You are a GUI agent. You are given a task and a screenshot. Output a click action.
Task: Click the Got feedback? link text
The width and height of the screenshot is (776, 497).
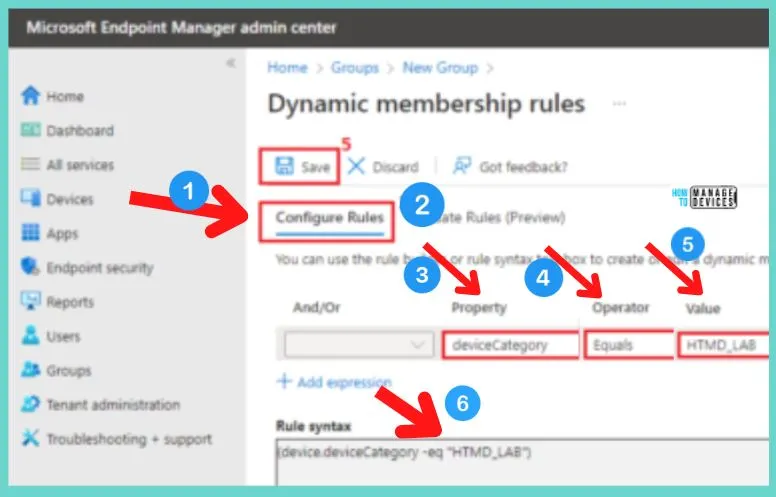coord(523,167)
